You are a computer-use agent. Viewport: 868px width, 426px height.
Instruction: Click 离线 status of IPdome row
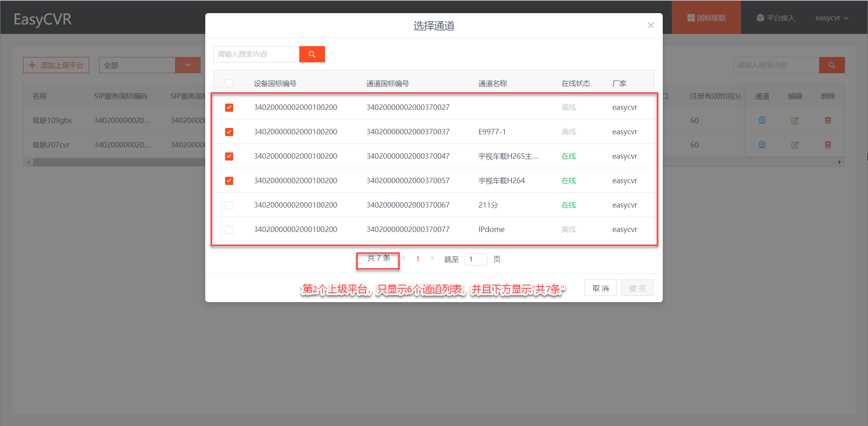[569, 229]
